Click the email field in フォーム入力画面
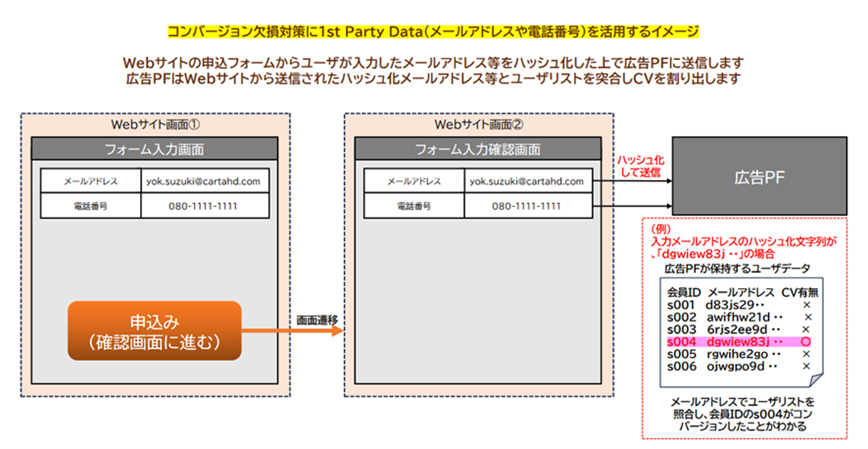Screen dimensions: 868x449 tap(204, 182)
